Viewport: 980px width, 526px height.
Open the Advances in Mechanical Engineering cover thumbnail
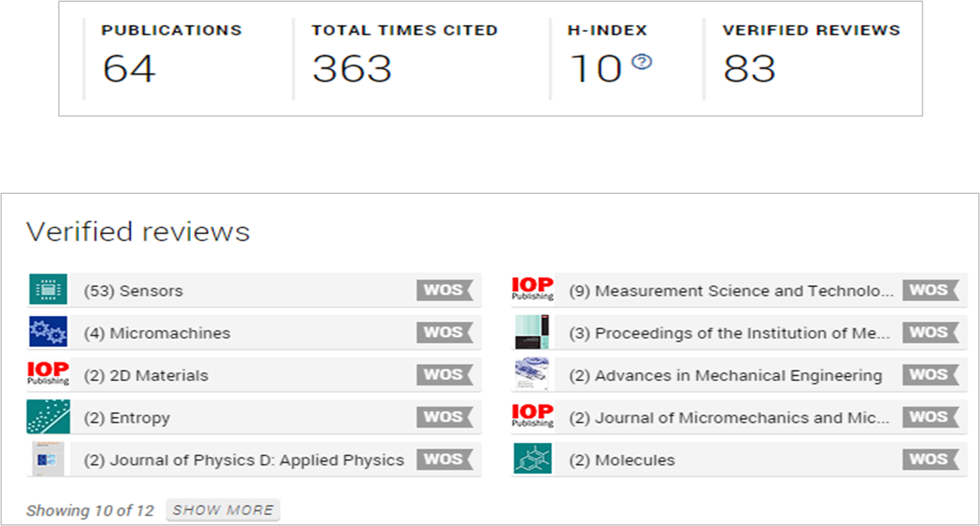point(532,374)
